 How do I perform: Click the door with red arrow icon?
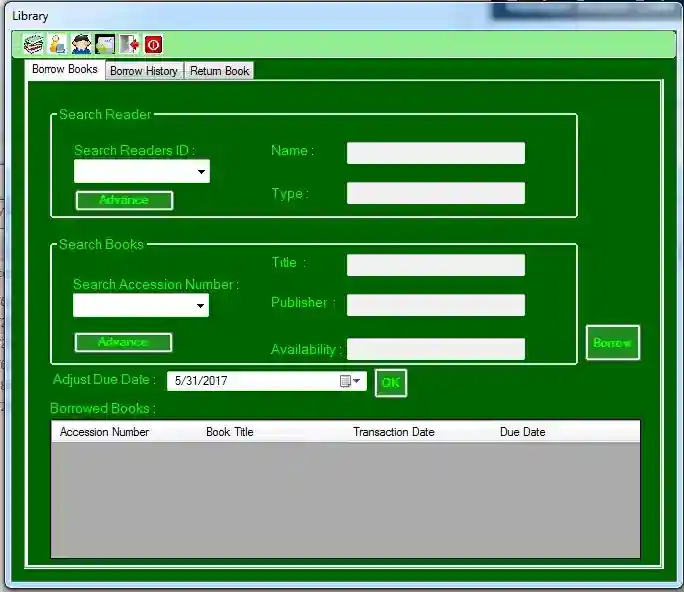click(x=129, y=44)
